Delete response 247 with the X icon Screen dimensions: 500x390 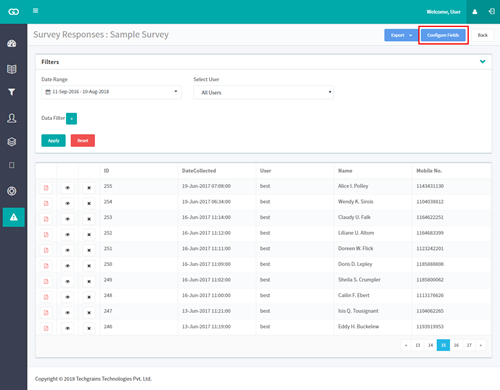tap(89, 313)
